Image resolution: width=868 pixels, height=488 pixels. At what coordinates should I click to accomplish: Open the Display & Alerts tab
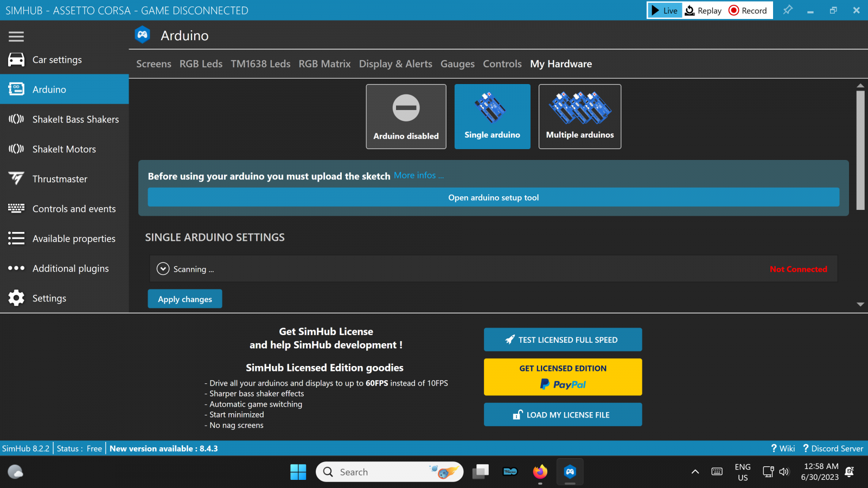click(x=395, y=64)
